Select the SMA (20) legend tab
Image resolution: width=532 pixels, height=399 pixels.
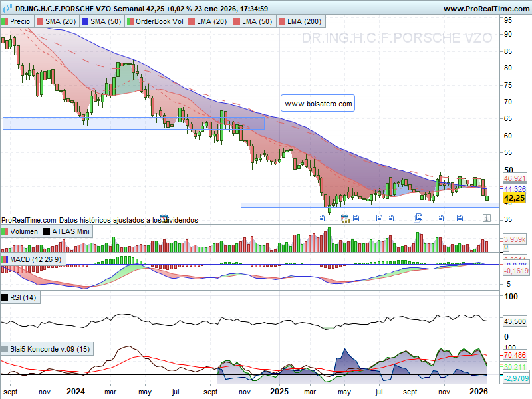(57, 21)
